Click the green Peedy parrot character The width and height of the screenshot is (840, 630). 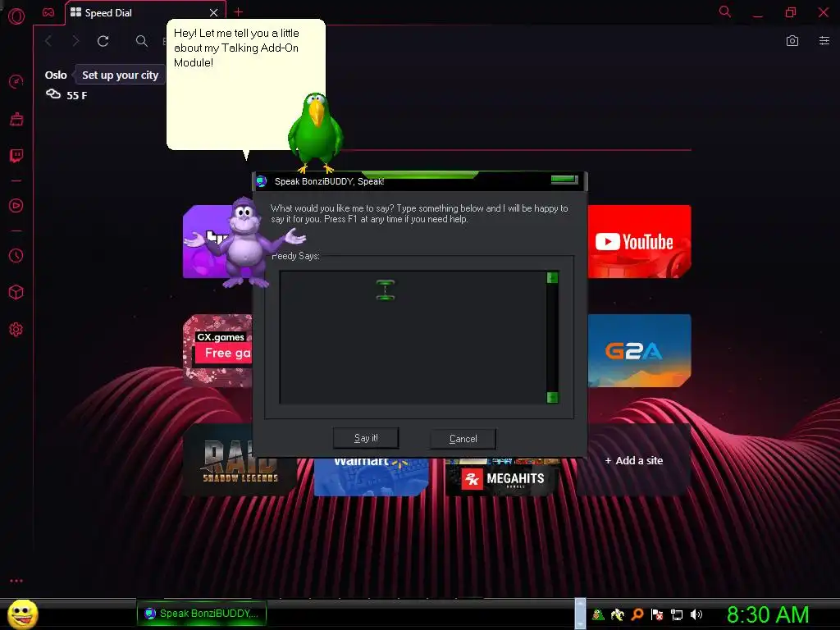[x=315, y=132]
